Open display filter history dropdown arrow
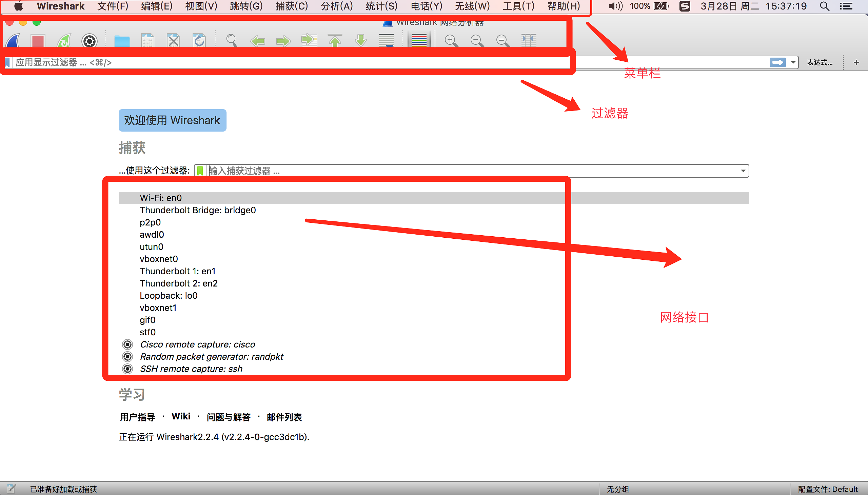 [793, 63]
